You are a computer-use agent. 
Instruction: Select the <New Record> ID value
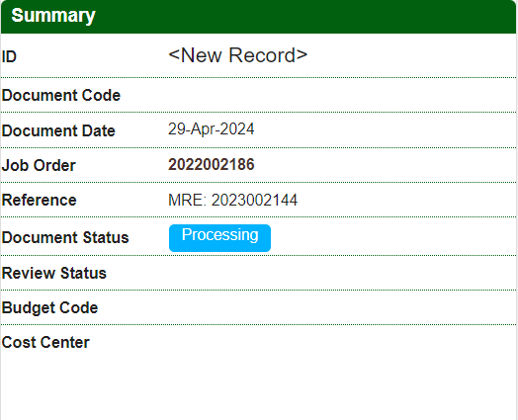click(238, 55)
